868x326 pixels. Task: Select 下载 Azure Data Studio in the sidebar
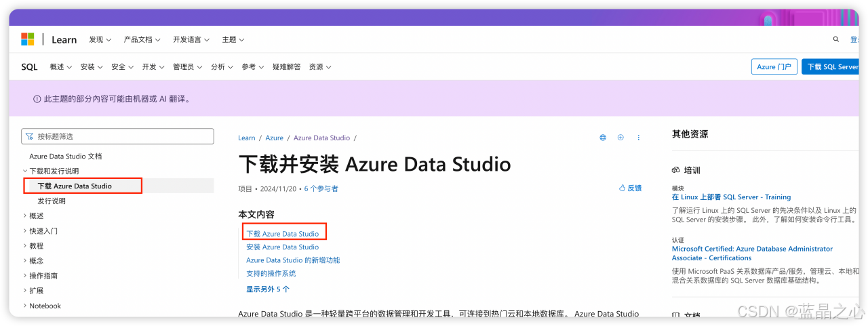coord(75,186)
